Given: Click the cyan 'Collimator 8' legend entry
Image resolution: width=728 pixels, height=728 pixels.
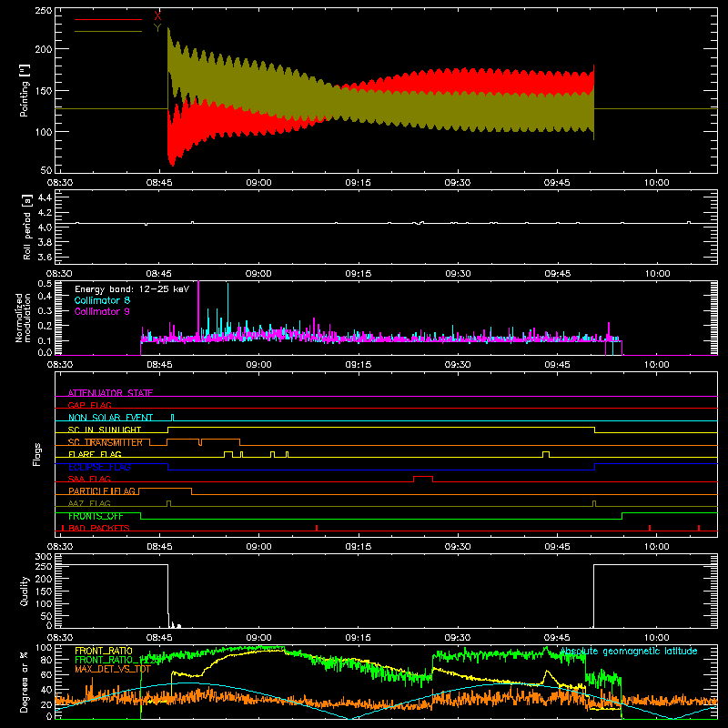Looking at the screenshot, I should [102, 300].
